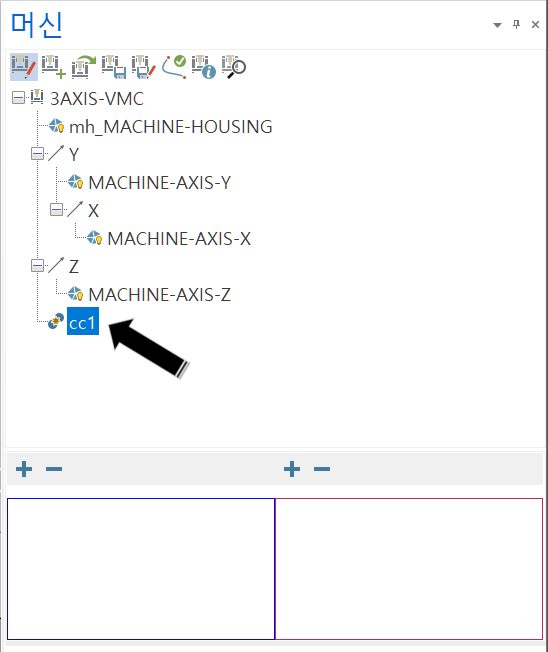Click the Y axis arrow icon
Viewport: 548px width, 652px height.
(x=56, y=153)
